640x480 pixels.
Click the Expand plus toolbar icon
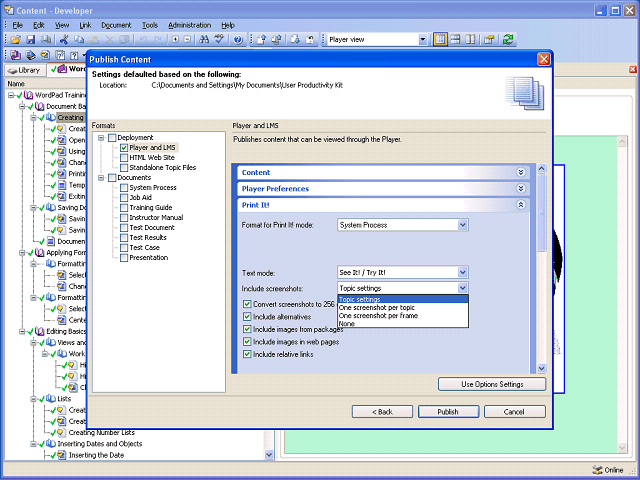pyautogui.click(x=175, y=40)
